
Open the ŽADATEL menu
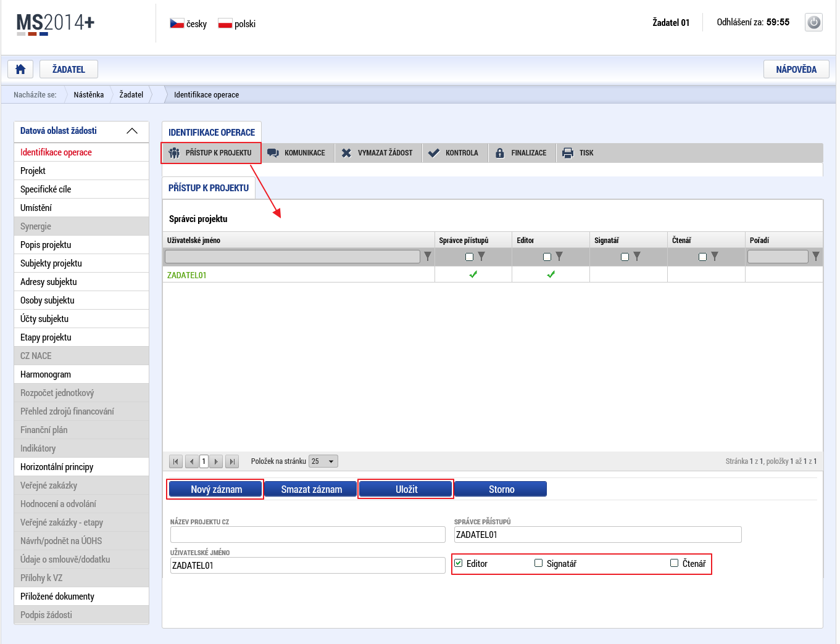click(x=69, y=69)
